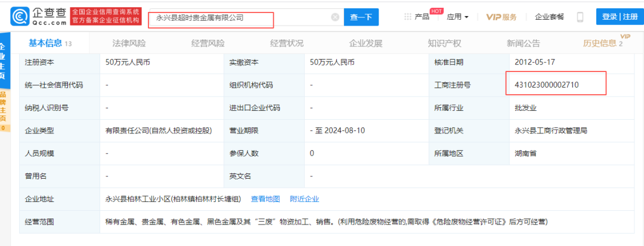Click the 实缴资本 label cell
The height and width of the screenshot is (246, 644).
click(264, 63)
